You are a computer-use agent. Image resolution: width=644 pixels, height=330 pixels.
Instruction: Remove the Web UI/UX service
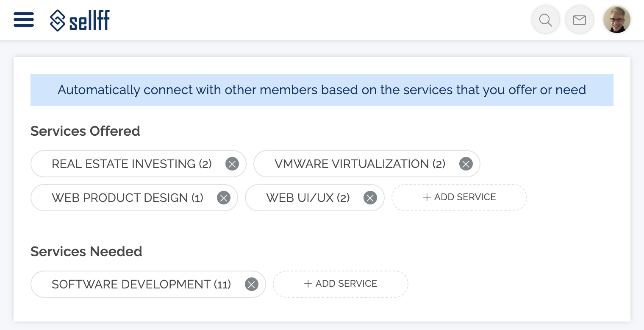(370, 198)
